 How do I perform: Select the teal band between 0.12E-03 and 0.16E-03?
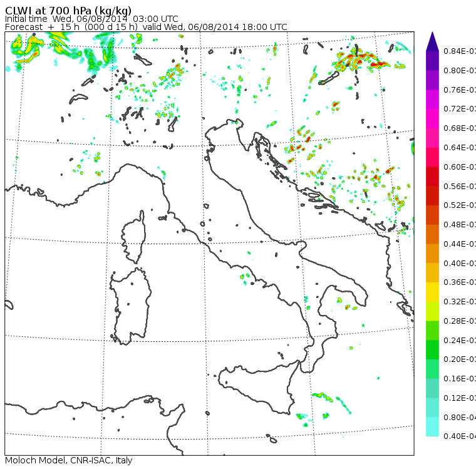432,388
